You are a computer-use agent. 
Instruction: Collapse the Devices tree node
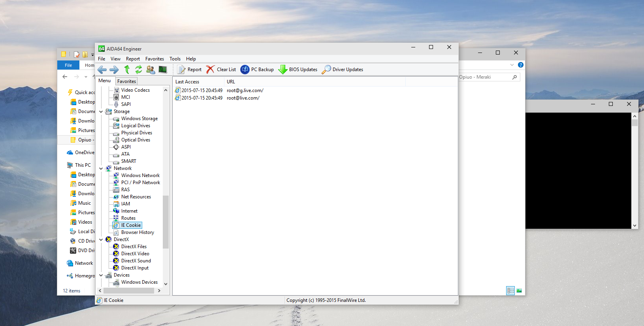point(101,275)
